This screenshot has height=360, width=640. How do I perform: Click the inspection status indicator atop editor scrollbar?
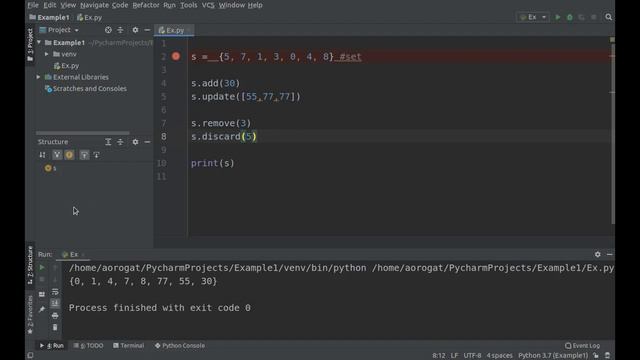[612, 40]
